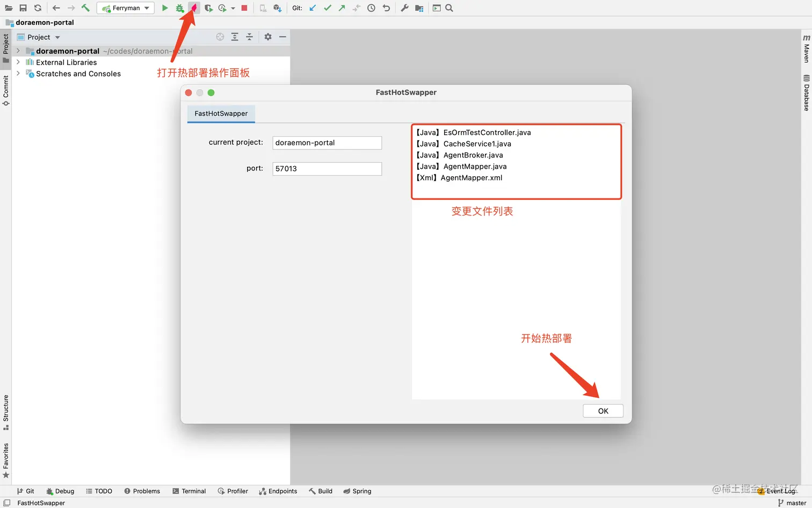Select Scratches and Consoles item
This screenshot has height=508, width=812.
(78, 74)
